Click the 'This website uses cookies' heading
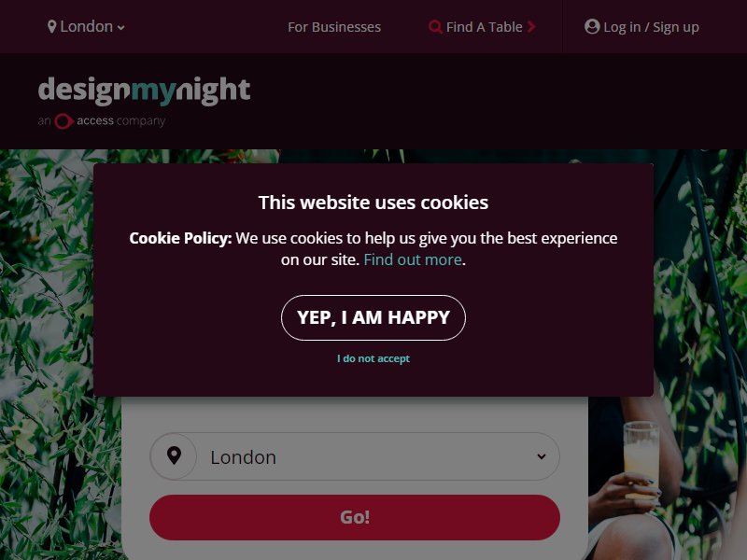This screenshot has width=747, height=560. pyautogui.click(x=373, y=203)
